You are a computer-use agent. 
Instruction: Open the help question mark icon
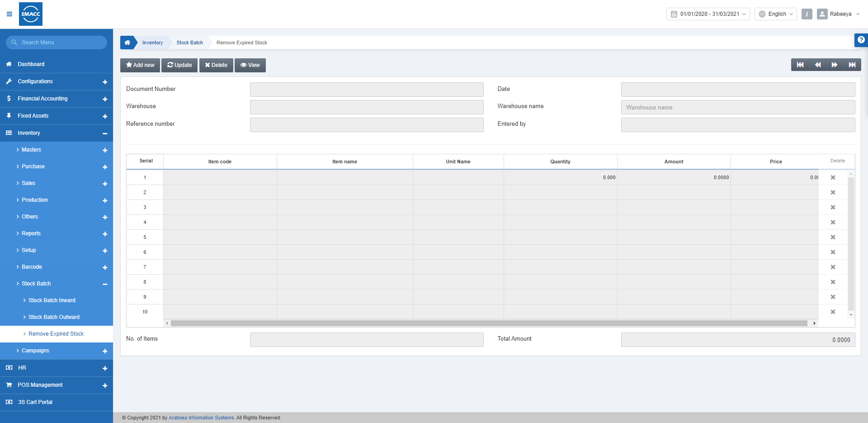pyautogui.click(x=861, y=40)
